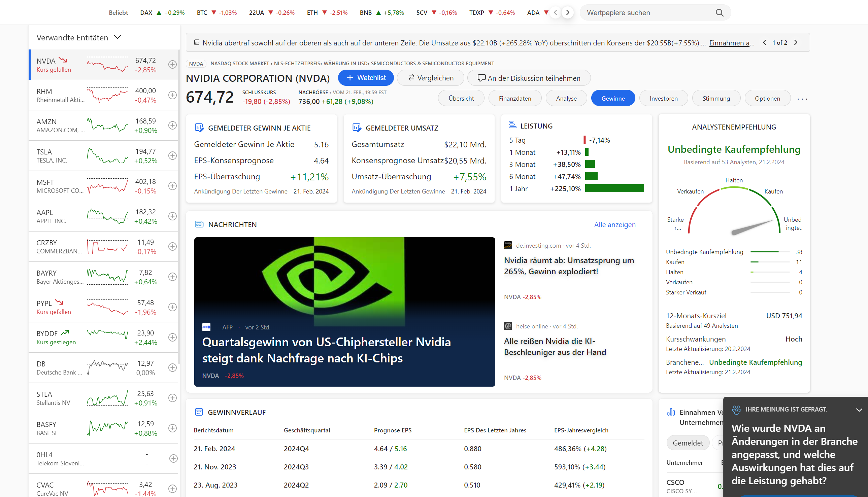Viewport: 868px width, 497px height.
Task: Open the Finanzdaten tab
Action: (515, 98)
